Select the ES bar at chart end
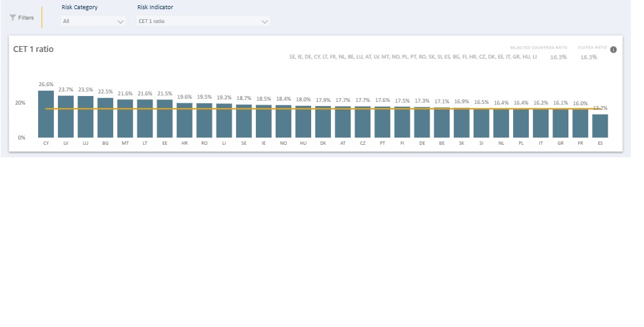 pos(600,126)
